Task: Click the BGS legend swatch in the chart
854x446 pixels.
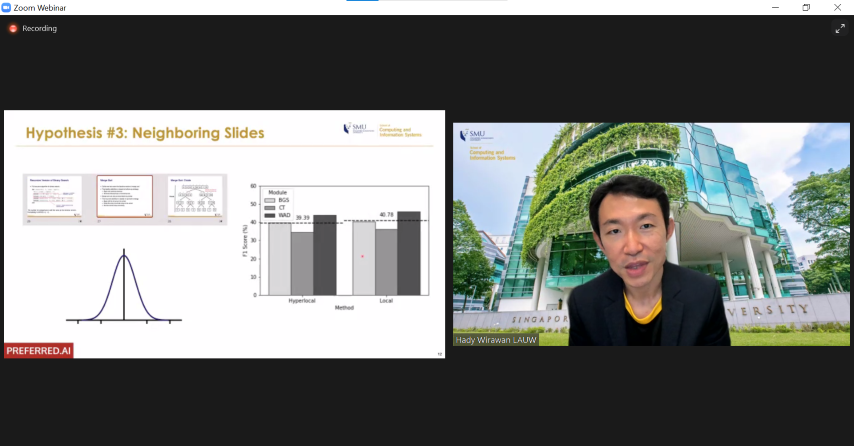Action: coord(270,201)
